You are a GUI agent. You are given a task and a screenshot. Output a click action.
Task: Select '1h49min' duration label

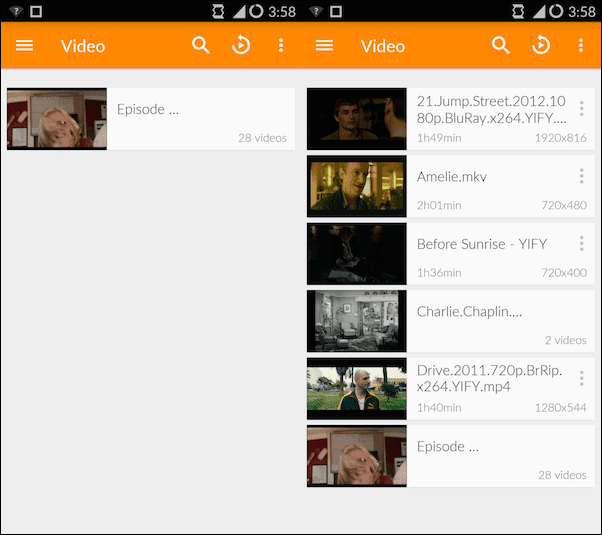[x=439, y=138]
